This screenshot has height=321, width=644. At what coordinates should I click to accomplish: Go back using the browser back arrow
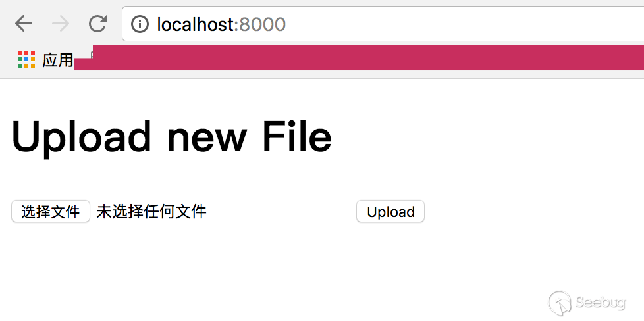point(24,24)
